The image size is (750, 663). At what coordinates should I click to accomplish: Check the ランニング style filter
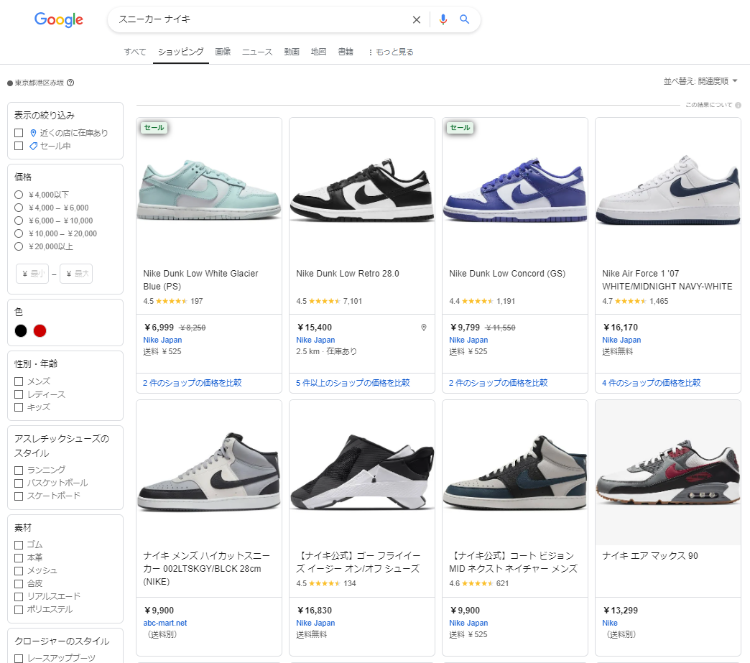pyautogui.click(x=19, y=470)
